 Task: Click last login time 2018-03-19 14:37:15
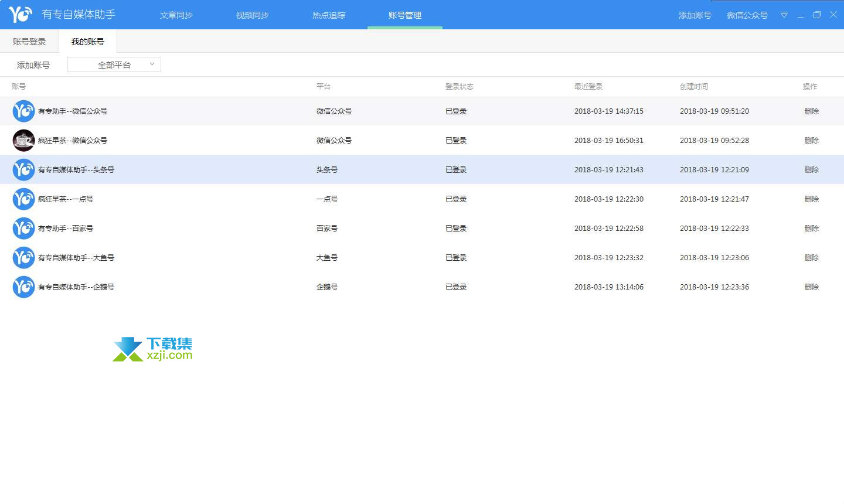point(609,111)
